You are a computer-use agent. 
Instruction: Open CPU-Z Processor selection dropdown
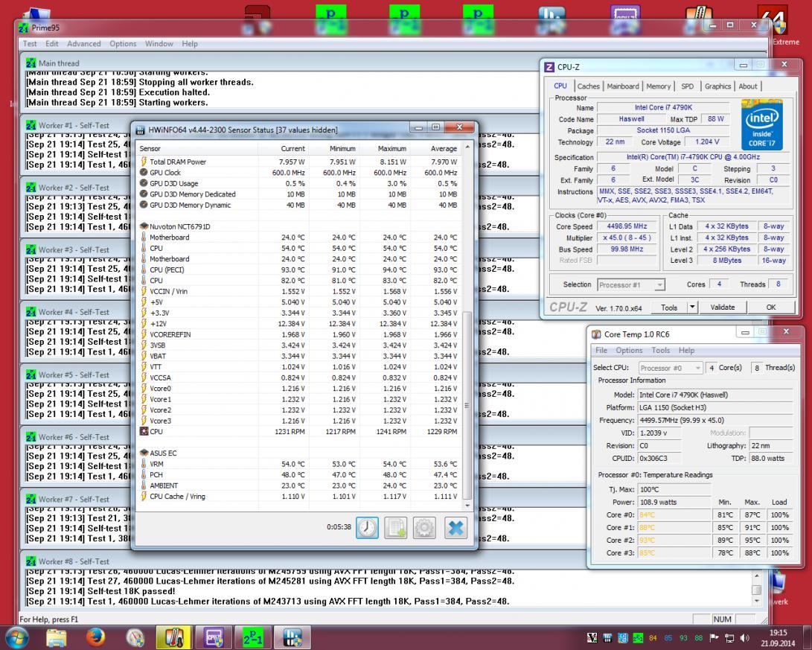pyautogui.click(x=630, y=285)
